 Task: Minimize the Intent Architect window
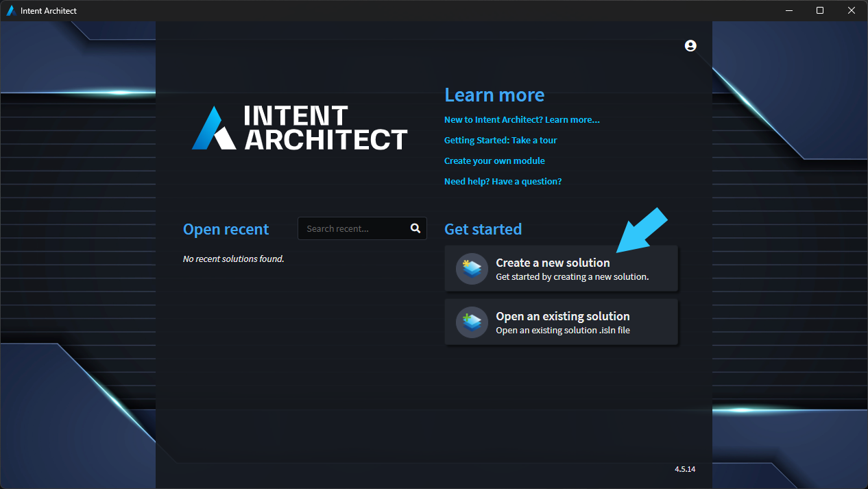pos(788,10)
